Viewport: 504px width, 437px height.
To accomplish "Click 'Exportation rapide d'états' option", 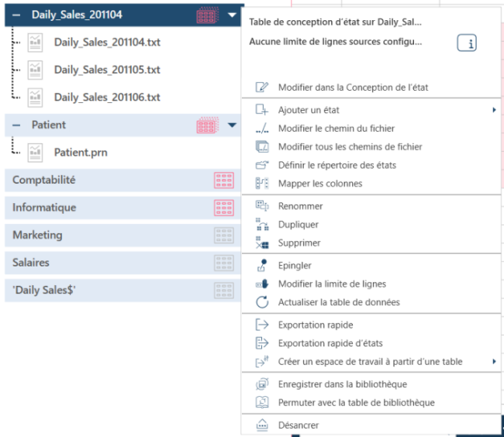I will click(330, 343).
